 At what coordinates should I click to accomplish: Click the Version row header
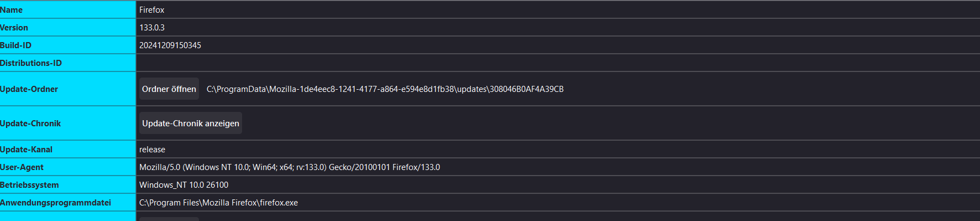pos(14,28)
